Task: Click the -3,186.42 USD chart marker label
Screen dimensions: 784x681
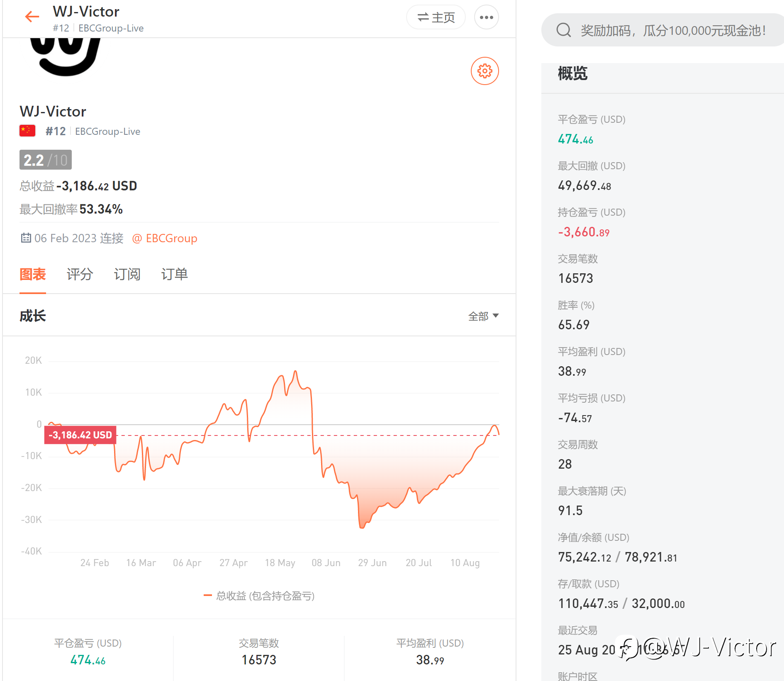Action: pyautogui.click(x=80, y=435)
